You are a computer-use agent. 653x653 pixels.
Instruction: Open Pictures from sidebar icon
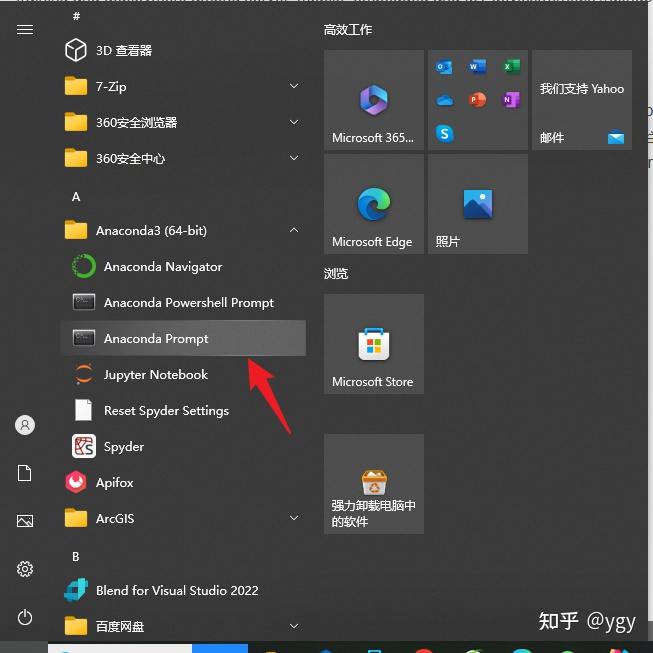tap(25, 521)
